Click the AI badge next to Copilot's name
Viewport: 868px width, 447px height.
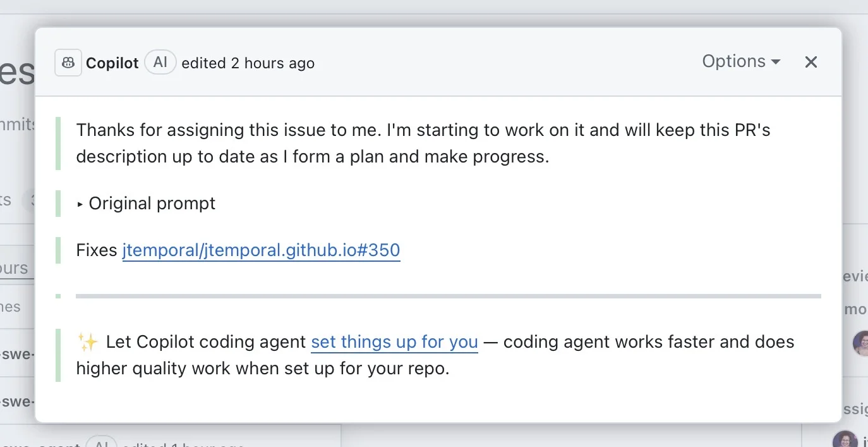coord(160,61)
